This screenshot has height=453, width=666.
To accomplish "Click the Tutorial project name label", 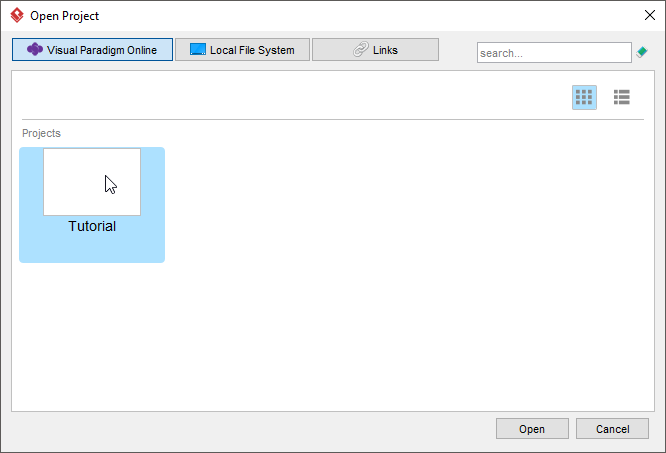I will click(92, 226).
